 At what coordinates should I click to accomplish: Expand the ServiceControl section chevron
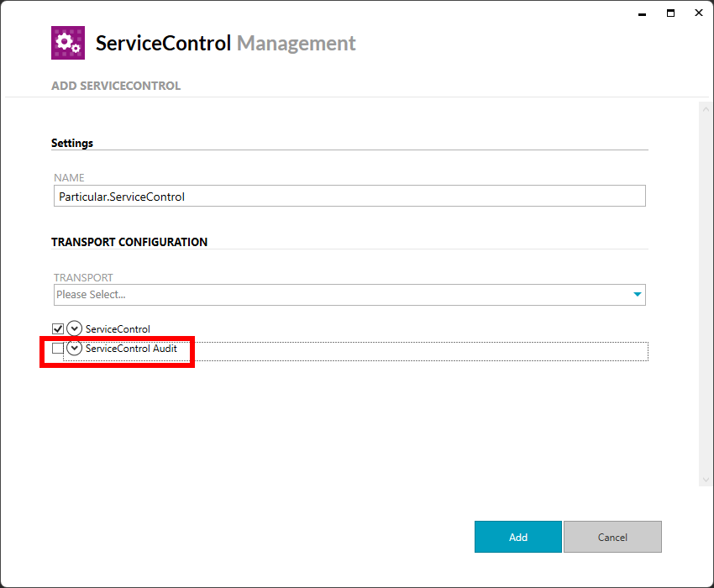pos(74,328)
